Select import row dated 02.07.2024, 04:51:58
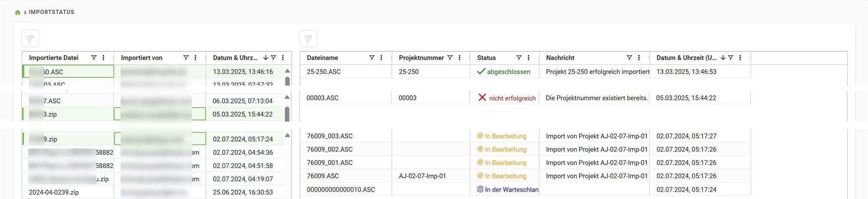The height and width of the screenshot is (199, 868). click(153, 166)
